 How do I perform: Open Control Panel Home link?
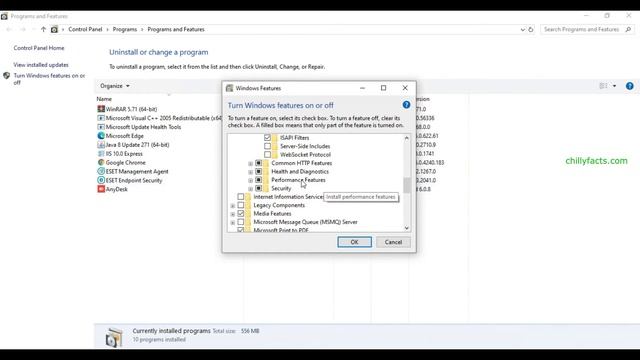(x=39, y=48)
